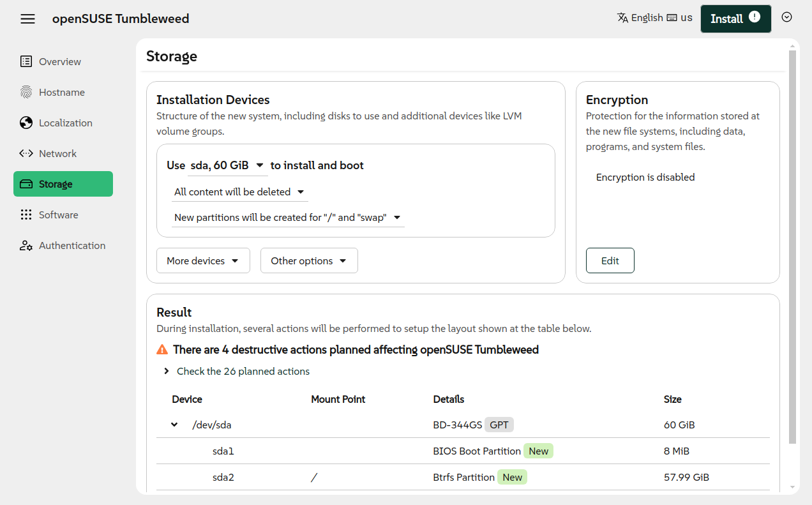Click the Device column header
The height and width of the screenshot is (505, 812).
tap(187, 399)
